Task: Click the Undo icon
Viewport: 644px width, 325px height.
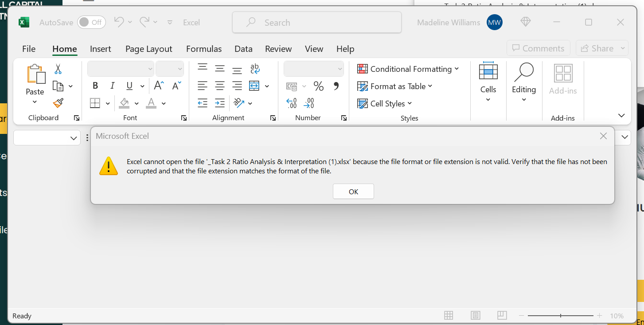Action: pos(119,22)
